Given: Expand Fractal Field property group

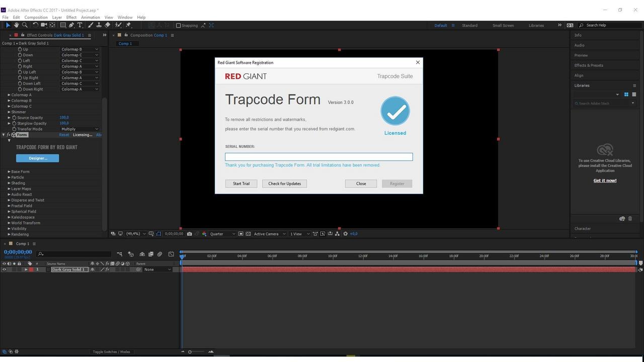Looking at the screenshot, I should [x=9, y=206].
